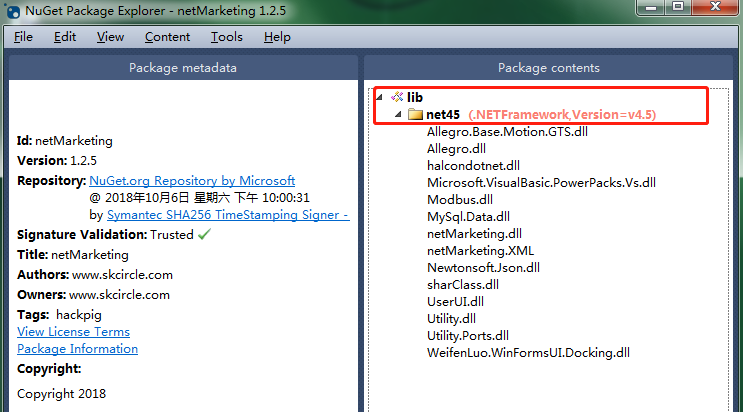Click the Title value netMarketing
Viewport: 743px width, 412px height.
(90, 255)
